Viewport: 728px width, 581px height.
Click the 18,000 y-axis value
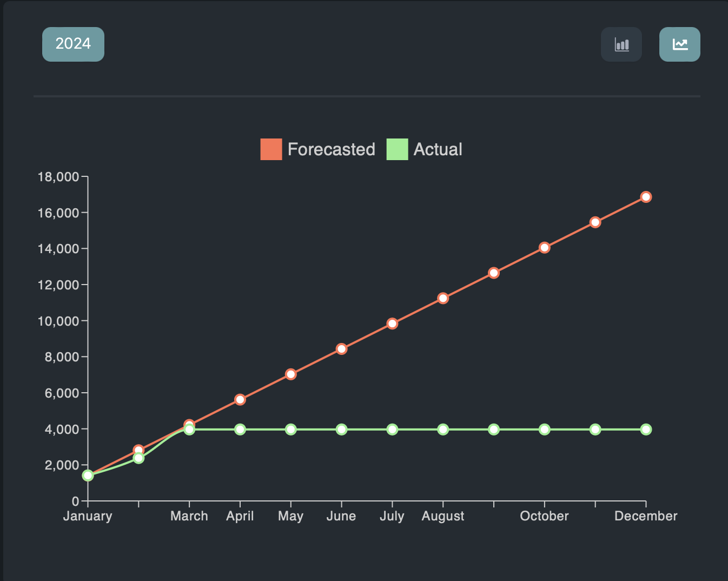coord(58,177)
